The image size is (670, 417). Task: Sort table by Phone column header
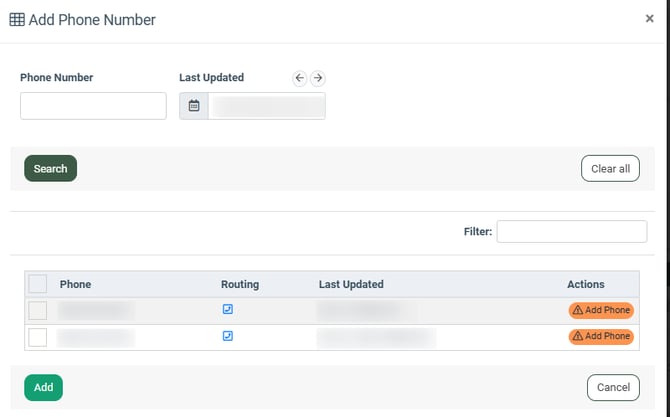pyautogui.click(x=75, y=284)
